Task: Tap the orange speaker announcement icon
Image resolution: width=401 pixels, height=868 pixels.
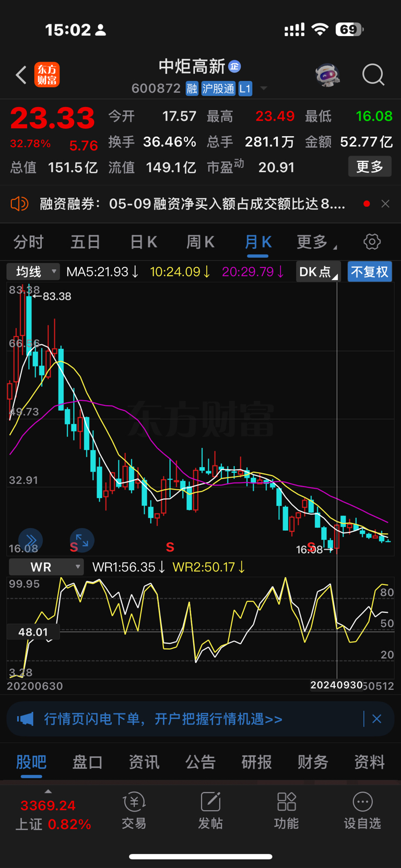Action: pos(19,204)
